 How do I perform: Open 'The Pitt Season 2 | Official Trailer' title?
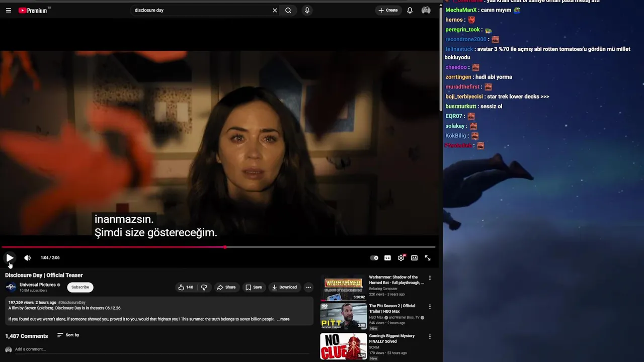click(392, 308)
